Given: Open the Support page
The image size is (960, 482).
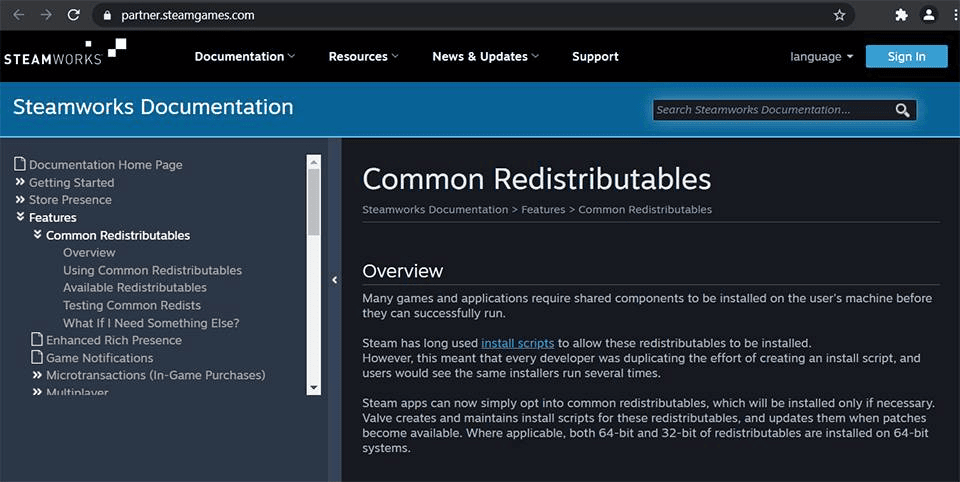Looking at the screenshot, I should point(595,57).
